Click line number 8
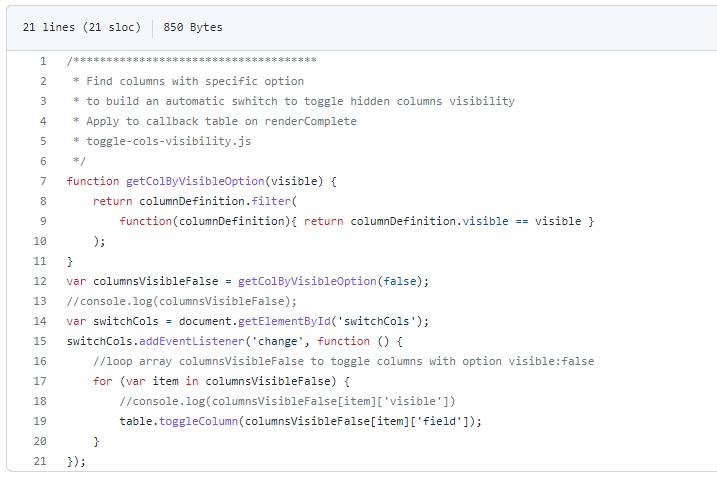Viewport: 717px width, 487px height. coord(43,201)
